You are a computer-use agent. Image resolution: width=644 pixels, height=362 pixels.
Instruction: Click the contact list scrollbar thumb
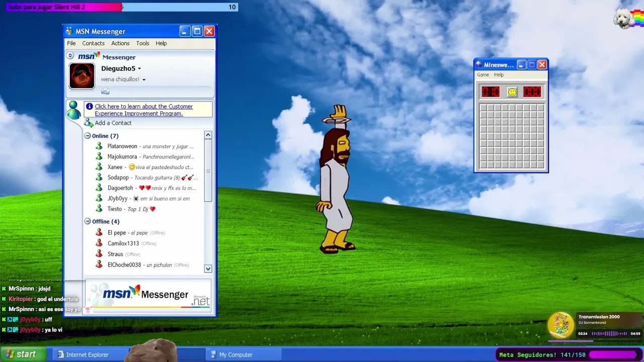tap(208, 171)
